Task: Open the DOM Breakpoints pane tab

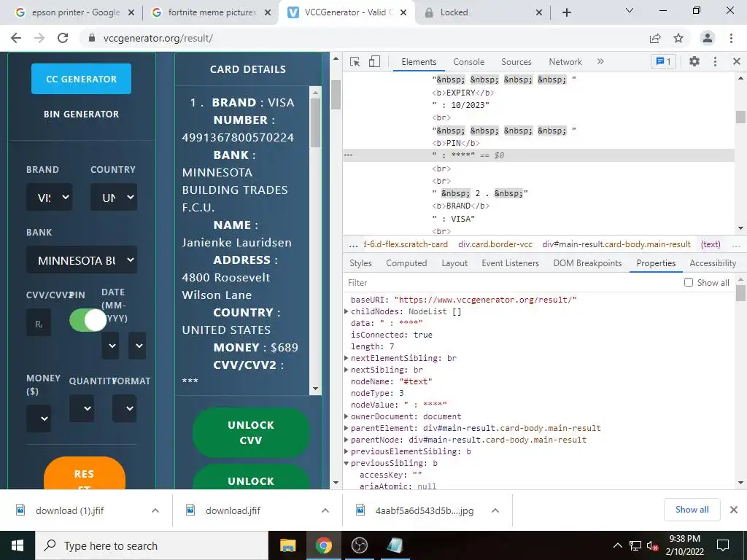Action: pyautogui.click(x=587, y=262)
